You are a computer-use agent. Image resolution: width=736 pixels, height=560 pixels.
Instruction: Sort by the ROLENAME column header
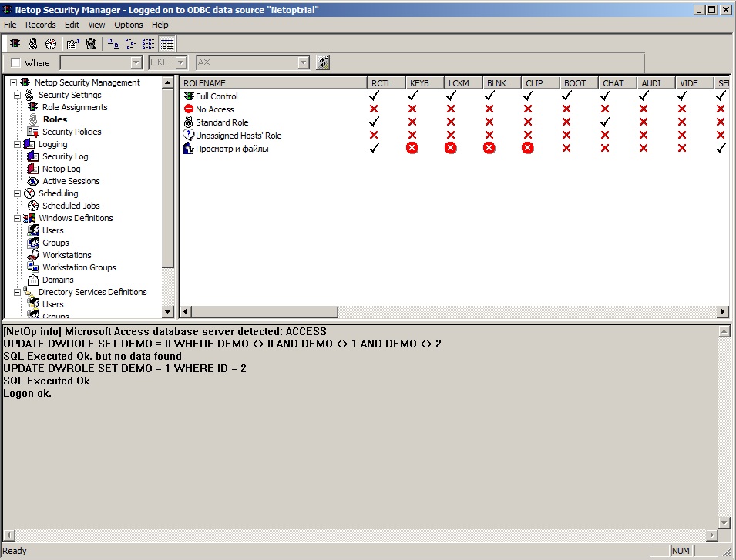pos(273,83)
